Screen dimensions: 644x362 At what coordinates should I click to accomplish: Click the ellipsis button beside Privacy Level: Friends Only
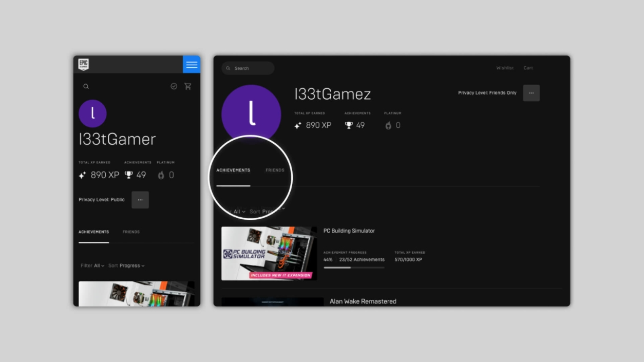531,93
